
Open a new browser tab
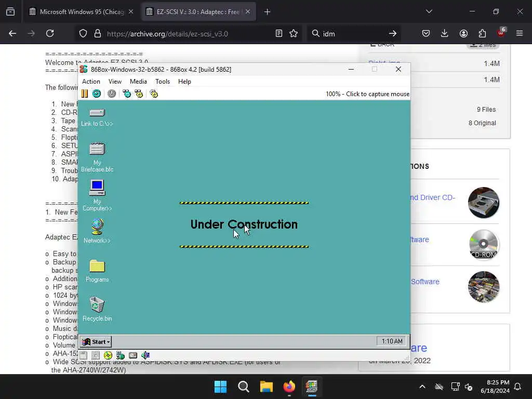click(x=268, y=12)
